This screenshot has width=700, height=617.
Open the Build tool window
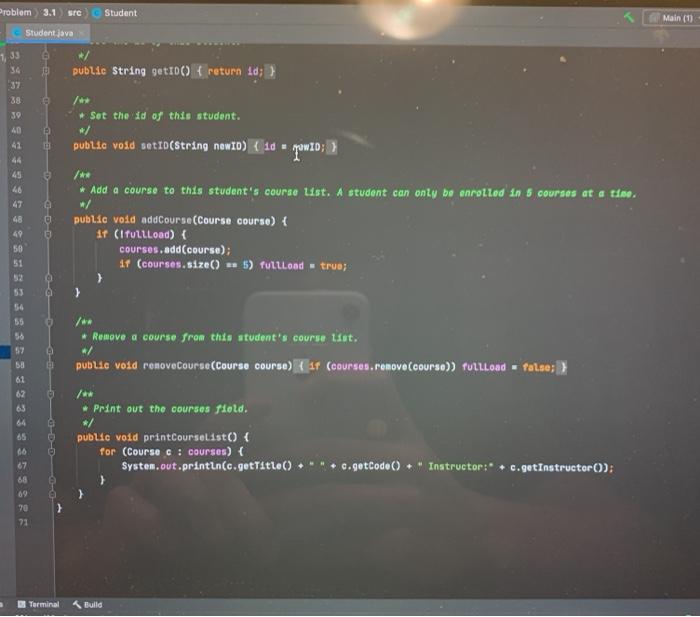tap(88, 604)
